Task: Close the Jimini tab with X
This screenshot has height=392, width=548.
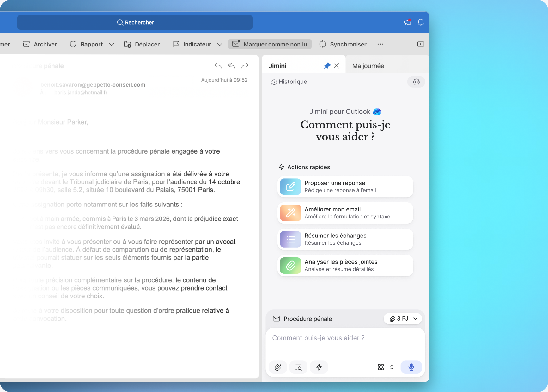Action: coord(337,66)
